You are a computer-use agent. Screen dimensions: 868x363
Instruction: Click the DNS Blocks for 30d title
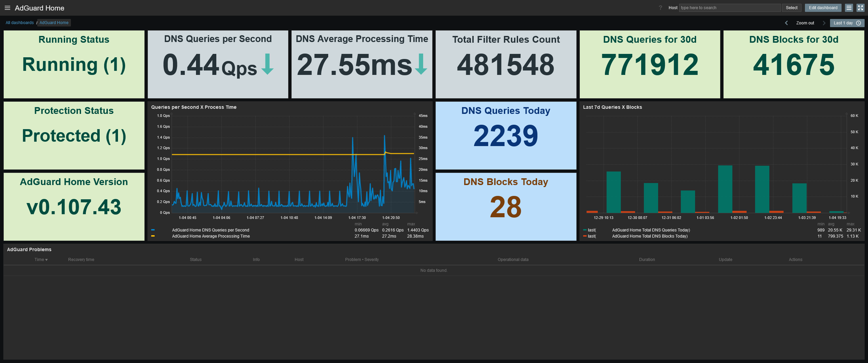[x=794, y=39]
